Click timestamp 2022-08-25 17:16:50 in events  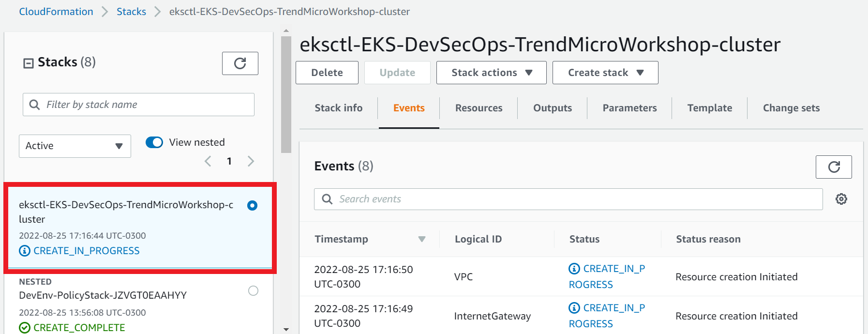[x=363, y=277]
